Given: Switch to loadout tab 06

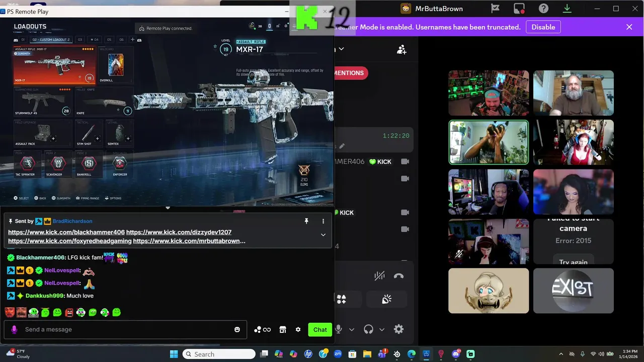Looking at the screenshot, I should [x=121, y=40].
